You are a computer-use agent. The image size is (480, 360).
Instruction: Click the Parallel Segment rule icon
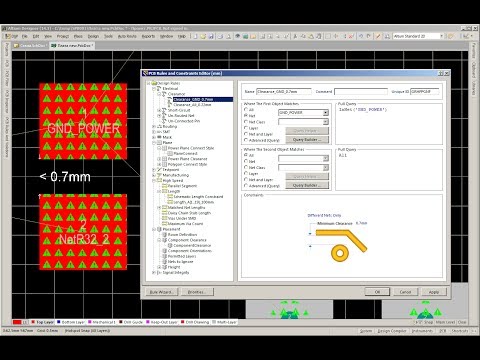164,186
